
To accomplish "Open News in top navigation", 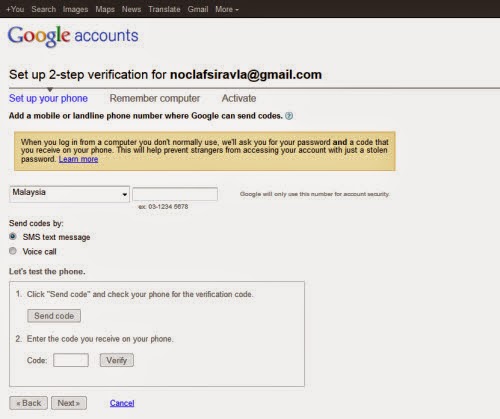I will click(131, 9).
